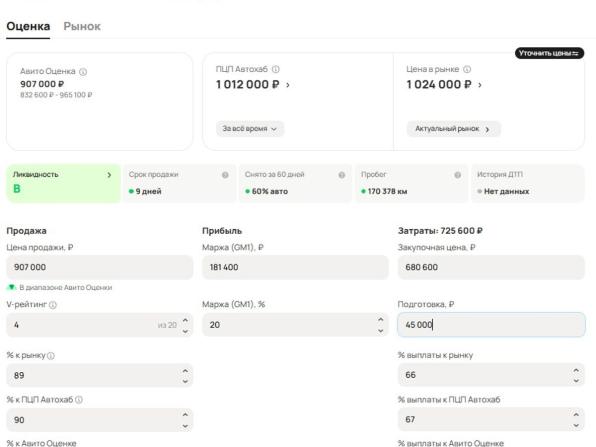Click the Актуальный рынок button
The image size is (596, 447).
(x=453, y=129)
